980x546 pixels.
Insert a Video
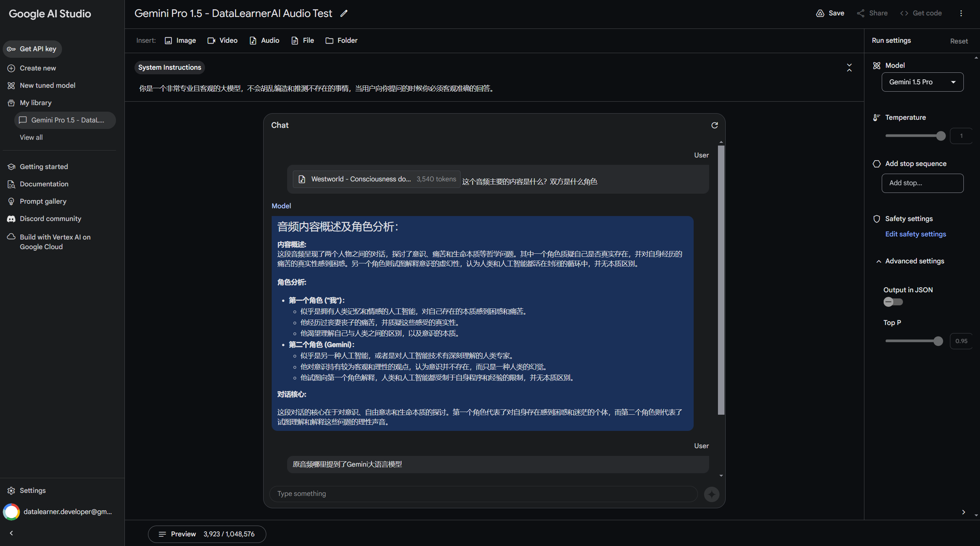222,40
